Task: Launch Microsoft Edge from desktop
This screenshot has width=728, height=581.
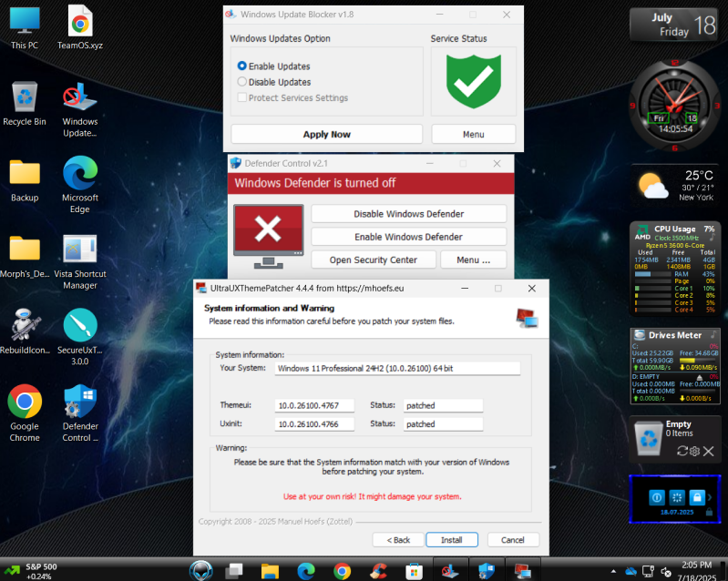Action: coord(80,185)
